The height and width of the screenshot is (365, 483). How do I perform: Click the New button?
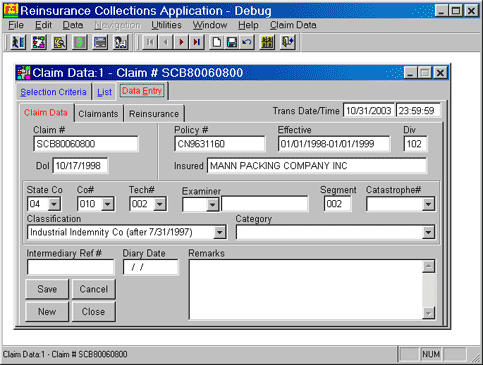tap(47, 311)
